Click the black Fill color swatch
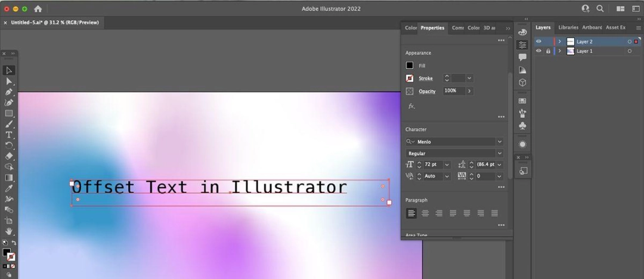 (x=410, y=66)
